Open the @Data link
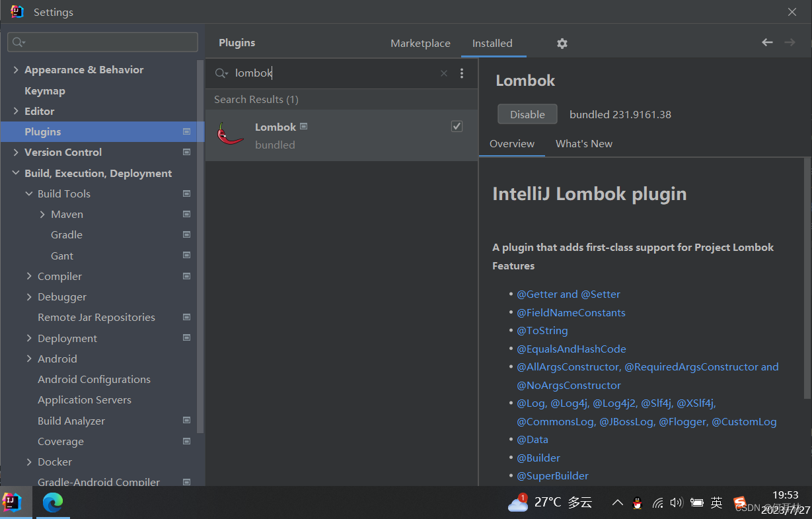The width and height of the screenshot is (812, 519). pos(533,440)
